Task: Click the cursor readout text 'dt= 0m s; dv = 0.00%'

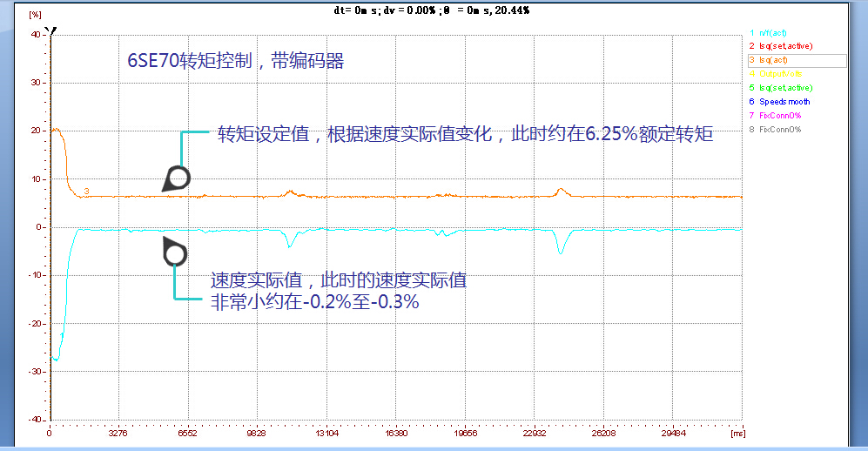Action: [386, 10]
